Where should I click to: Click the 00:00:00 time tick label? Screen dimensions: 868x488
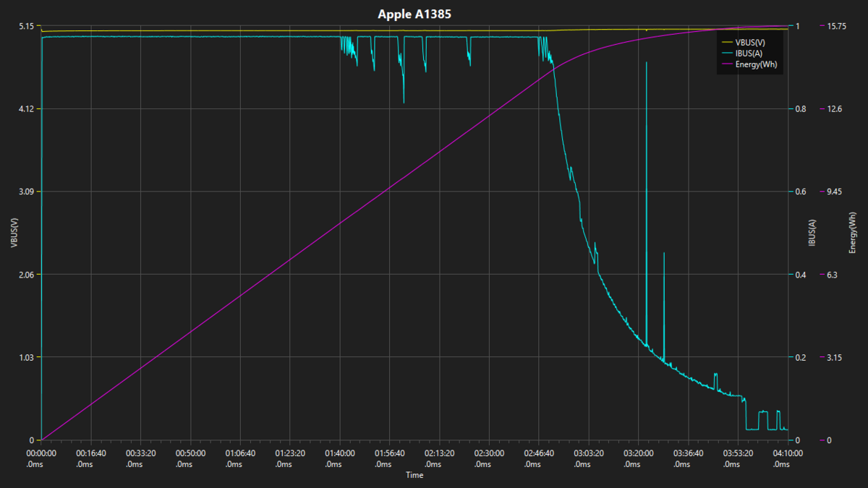click(41, 453)
